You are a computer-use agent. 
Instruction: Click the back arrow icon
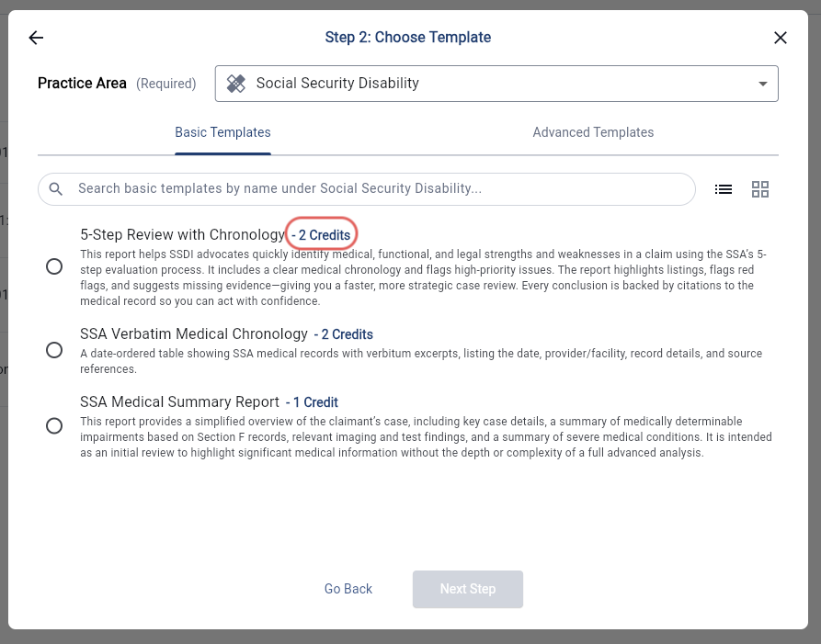click(x=36, y=38)
